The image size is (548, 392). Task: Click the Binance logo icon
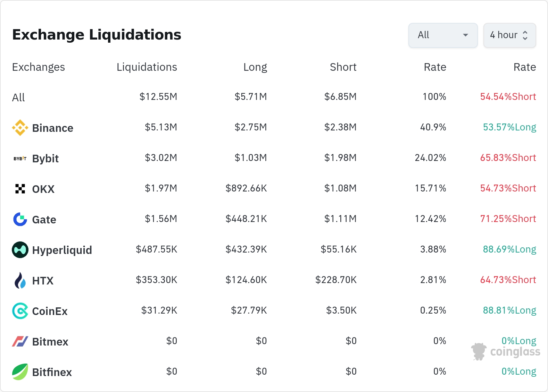(20, 128)
